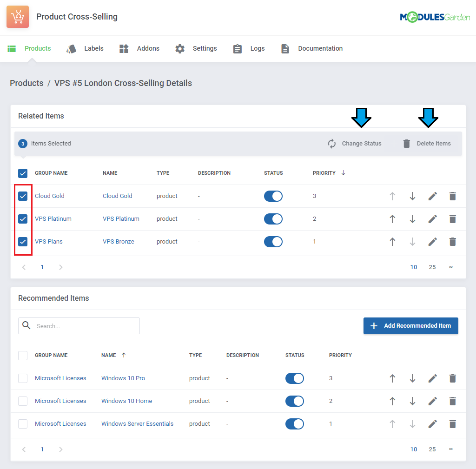
Task: Click the Labels tag icon
Action: click(71, 48)
